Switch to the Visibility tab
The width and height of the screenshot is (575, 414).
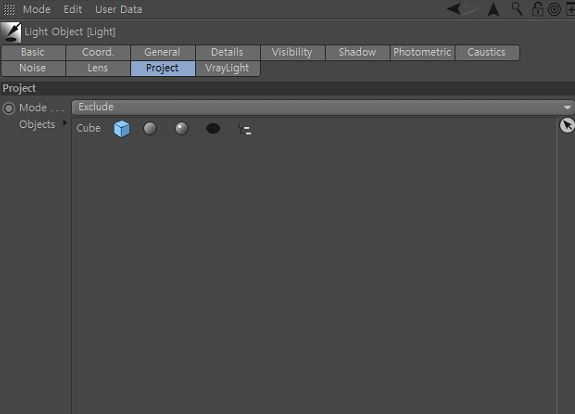click(292, 52)
